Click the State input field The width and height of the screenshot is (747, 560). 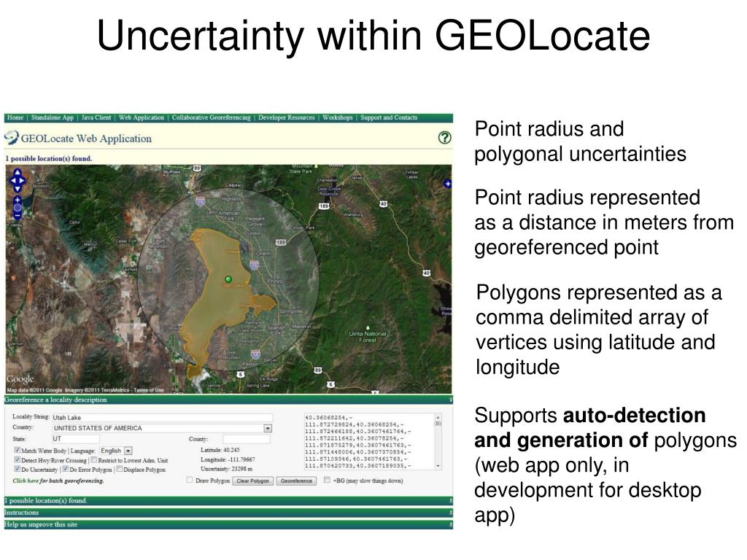[x=75, y=439]
